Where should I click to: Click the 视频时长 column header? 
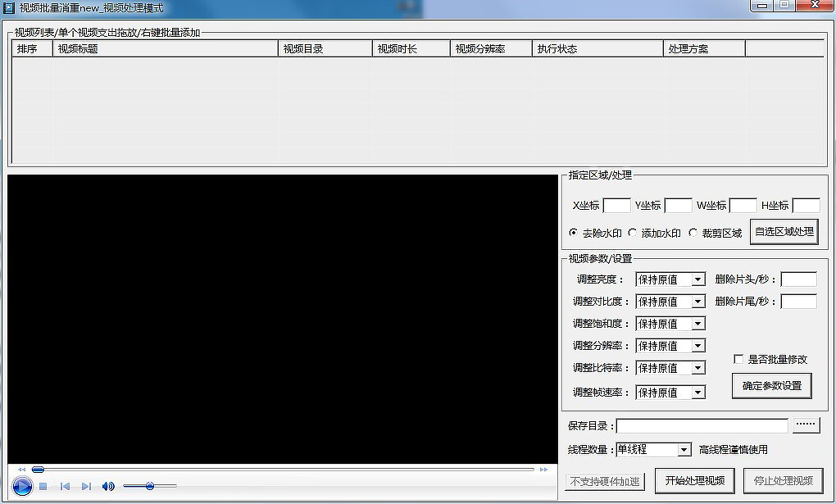click(411, 48)
